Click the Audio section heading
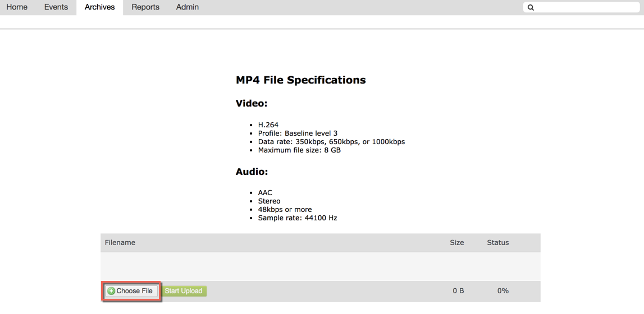 252,172
